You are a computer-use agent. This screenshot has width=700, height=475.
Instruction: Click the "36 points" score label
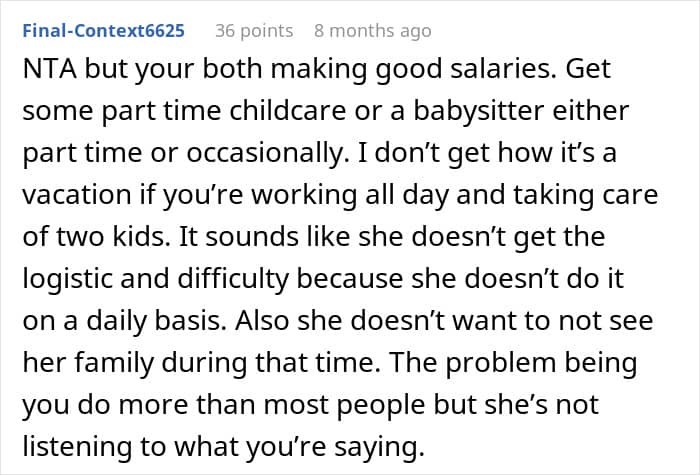(x=254, y=31)
